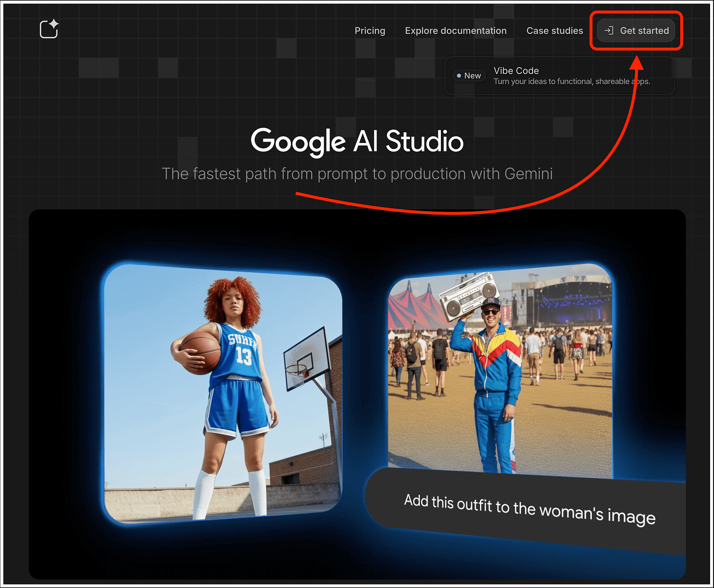This screenshot has height=588, width=714.
Task: Click the Google AI Studio heading
Action: tap(357, 141)
